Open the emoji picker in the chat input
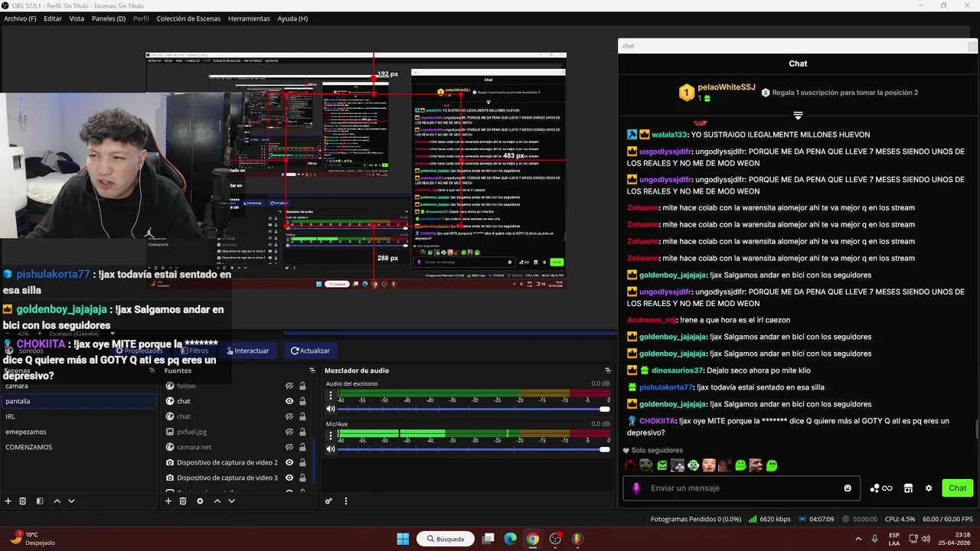980x551 pixels. [848, 488]
